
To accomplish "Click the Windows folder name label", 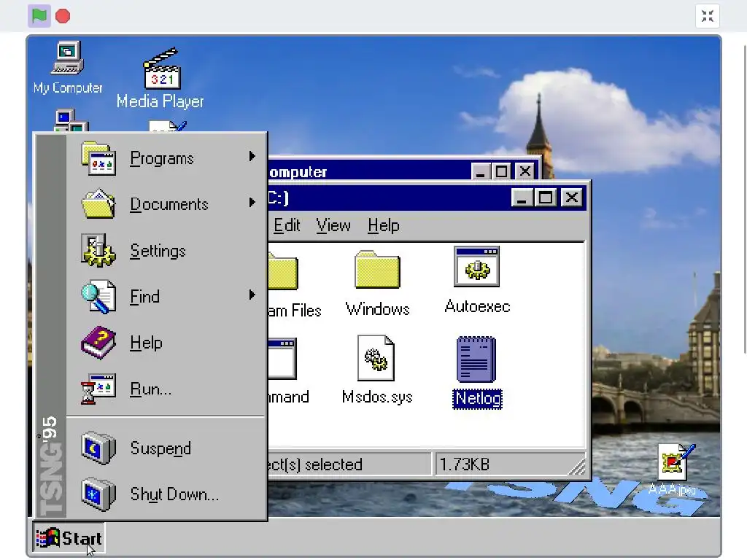I will click(377, 309).
